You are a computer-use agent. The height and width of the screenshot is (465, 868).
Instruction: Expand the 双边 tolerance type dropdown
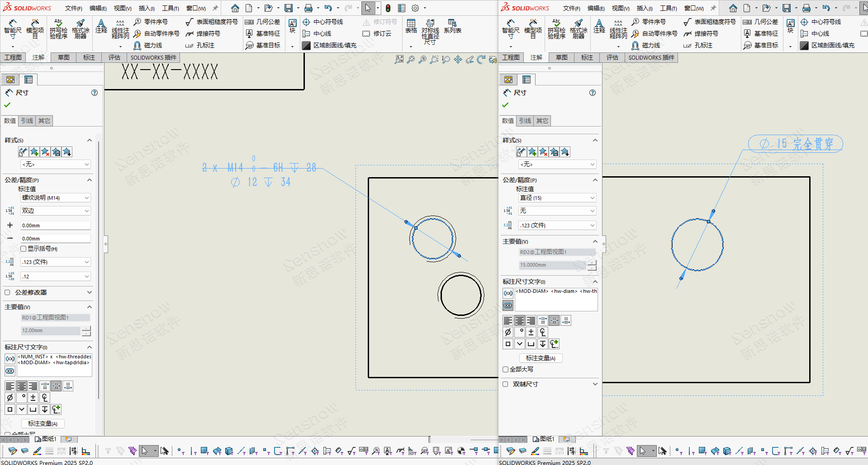click(56, 211)
